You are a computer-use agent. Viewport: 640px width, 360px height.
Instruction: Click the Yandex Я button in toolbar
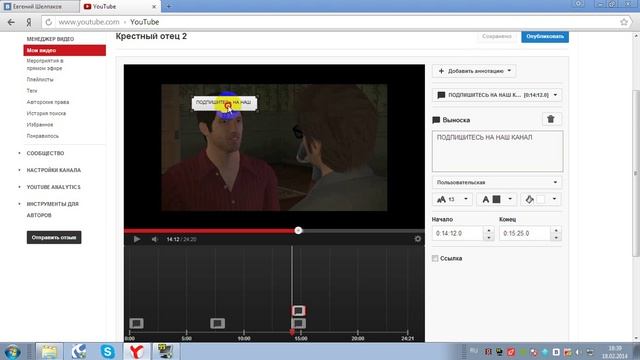pos(29,22)
